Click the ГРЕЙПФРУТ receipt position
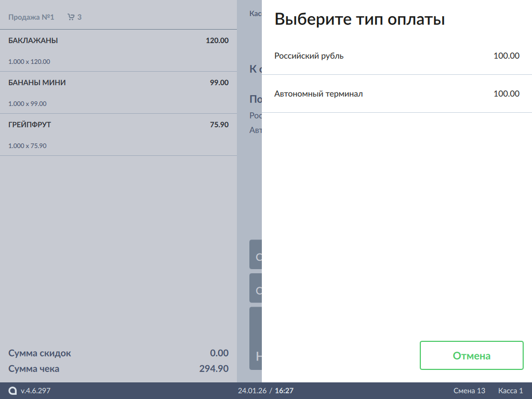The width and height of the screenshot is (532, 399). pyautogui.click(x=30, y=125)
